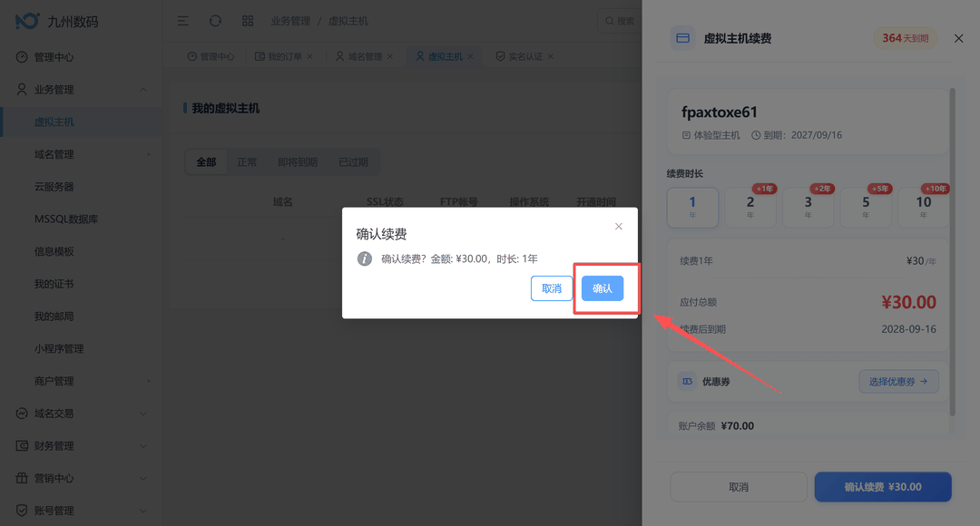Close the 我的订单 tab
Screen dimensions: 980x526
pyautogui.click(x=310, y=56)
